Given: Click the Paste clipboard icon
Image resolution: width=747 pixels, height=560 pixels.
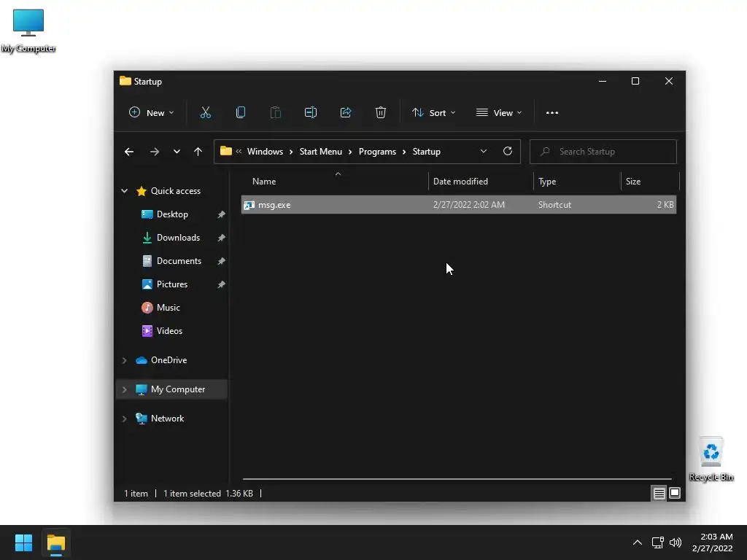Looking at the screenshot, I should [275, 113].
